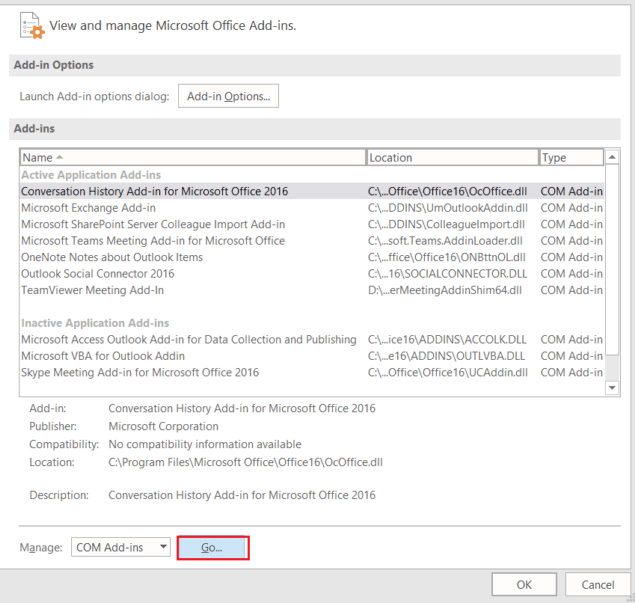The height and width of the screenshot is (603, 635).
Task: Click the Go... button
Action: coord(213,548)
